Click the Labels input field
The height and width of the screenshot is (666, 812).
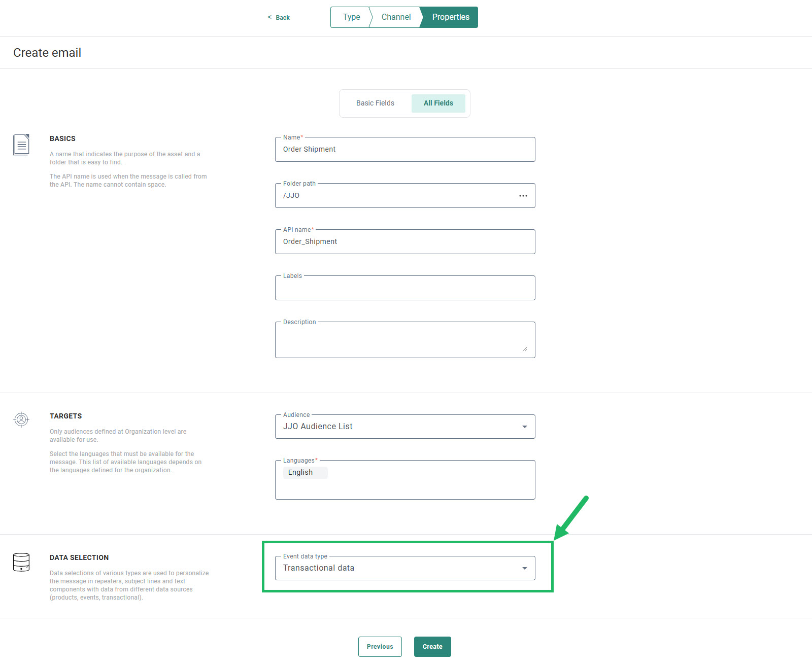(x=404, y=288)
